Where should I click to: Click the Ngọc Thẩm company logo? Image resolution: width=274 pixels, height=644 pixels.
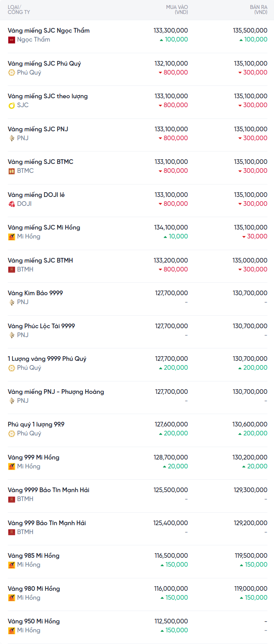click(12, 40)
